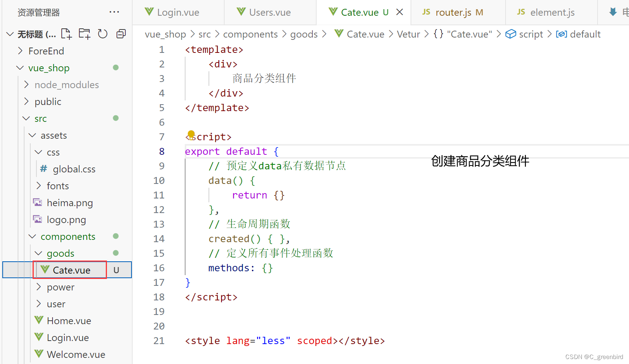Click the New File icon
This screenshot has width=629, height=364.
67,34
